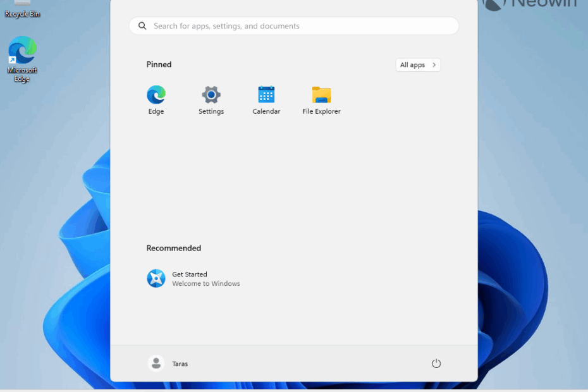Open the power options button
This screenshot has width=588, height=392.
[x=436, y=364]
